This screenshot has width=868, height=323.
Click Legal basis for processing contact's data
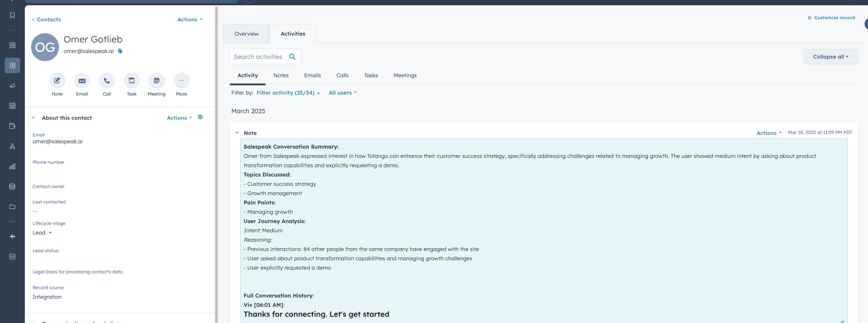pyautogui.click(x=78, y=271)
